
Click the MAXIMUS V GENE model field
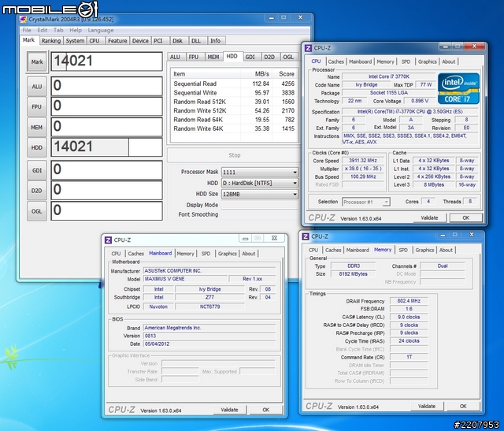[x=186, y=279]
